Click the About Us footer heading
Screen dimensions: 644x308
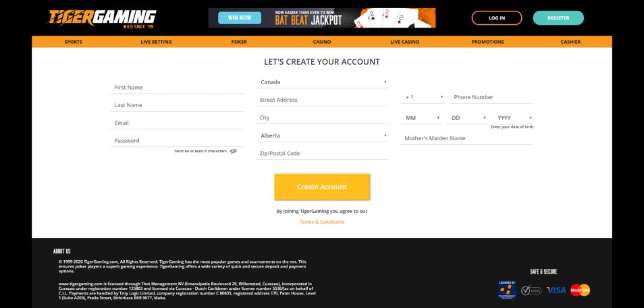pyautogui.click(x=61, y=251)
